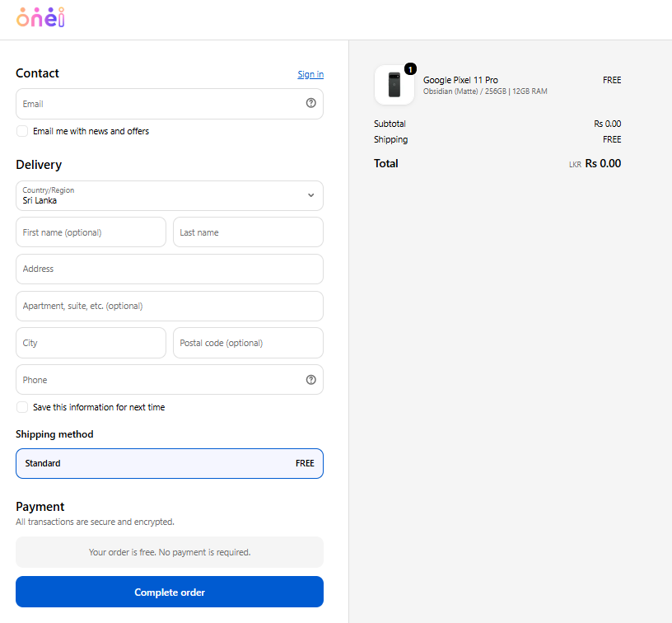Focus the Email input field
672x623 pixels.
pos(170,104)
